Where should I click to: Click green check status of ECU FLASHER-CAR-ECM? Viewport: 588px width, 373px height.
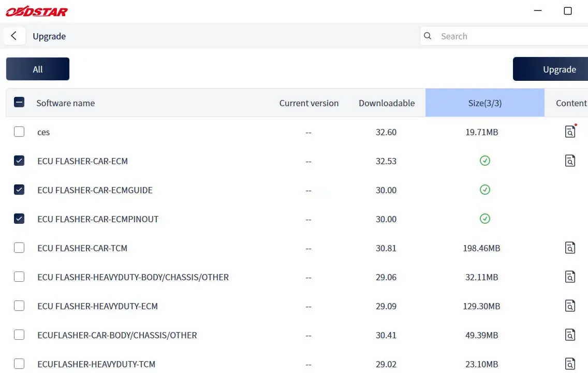click(485, 161)
